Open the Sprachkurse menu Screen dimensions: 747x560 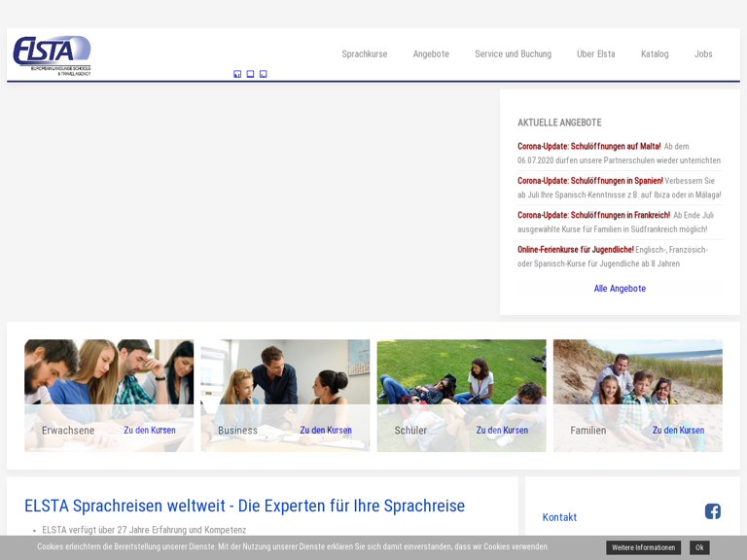coord(364,54)
